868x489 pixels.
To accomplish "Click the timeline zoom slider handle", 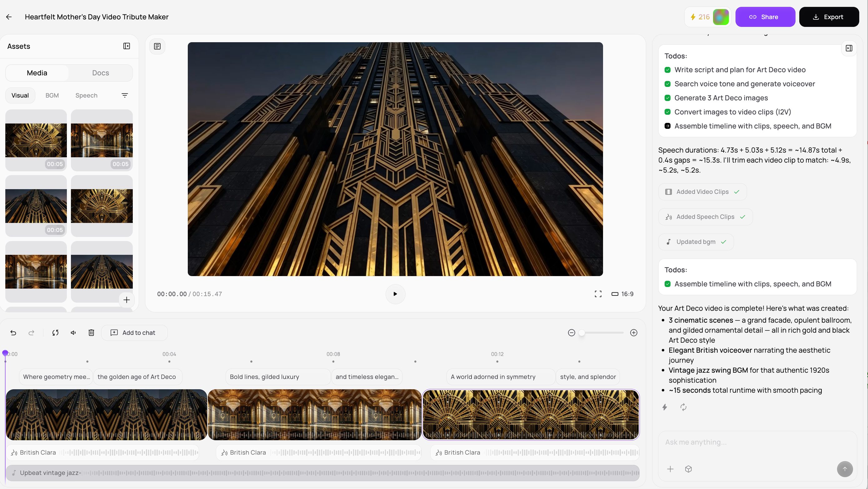I will pyautogui.click(x=581, y=333).
